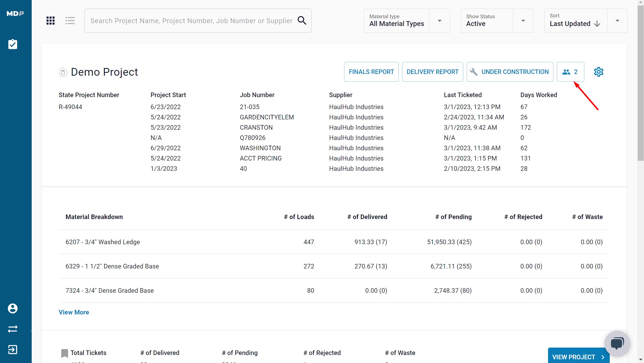Open the clipboard tasks sidebar icon
Image resolution: width=644 pixels, height=363 pixels.
(13, 44)
